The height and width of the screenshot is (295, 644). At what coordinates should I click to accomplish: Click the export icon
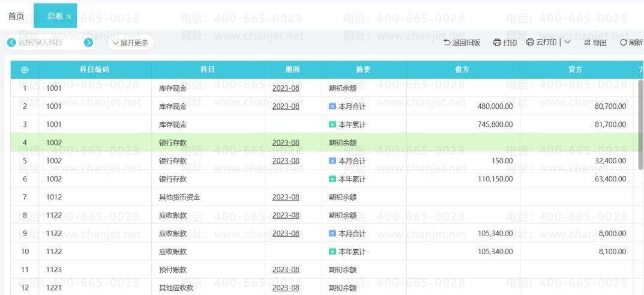click(x=587, y=42)
